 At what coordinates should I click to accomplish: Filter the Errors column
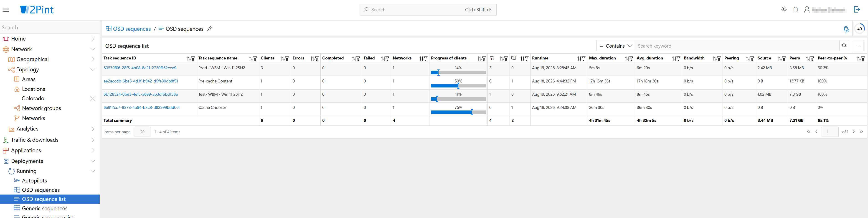click(317, 58)
